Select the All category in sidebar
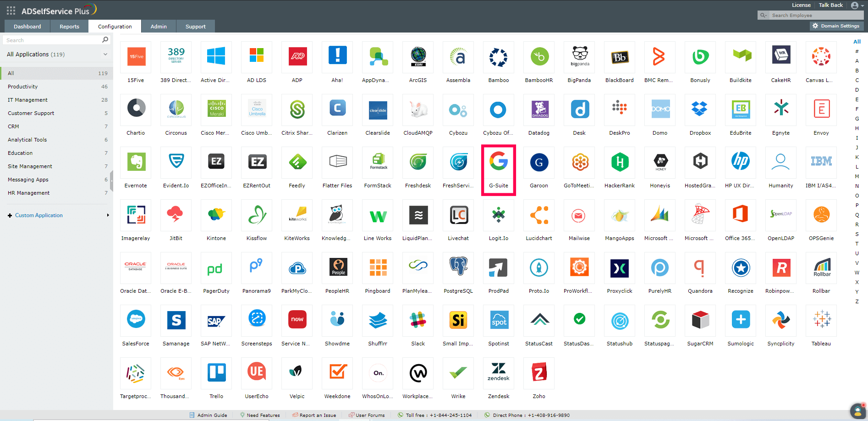Viewport: 868px width, 421px height. (57, 73)
